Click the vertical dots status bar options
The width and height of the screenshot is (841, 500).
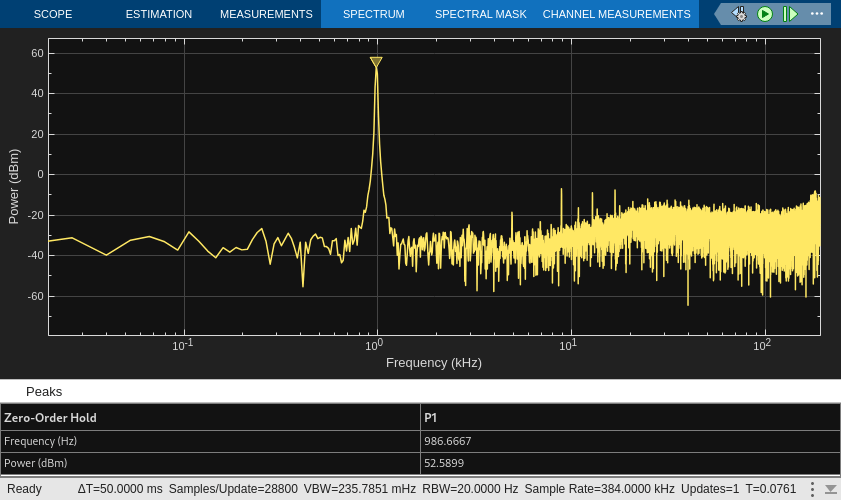pos(812,489)
